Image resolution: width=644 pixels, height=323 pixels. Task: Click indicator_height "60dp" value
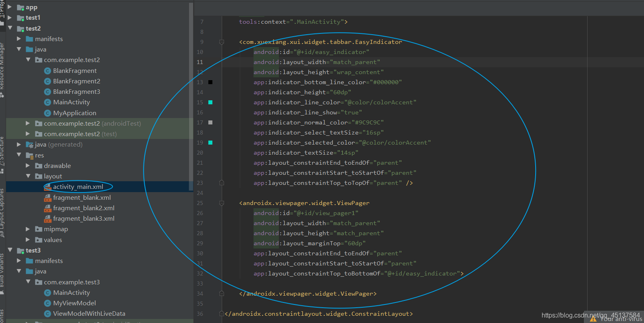coord(341,92)
